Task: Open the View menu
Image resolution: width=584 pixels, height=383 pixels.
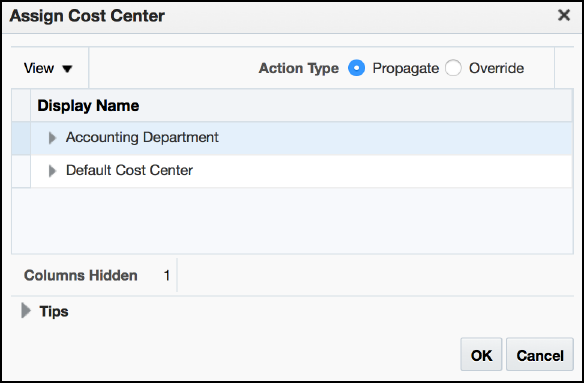Action: [48, 68]
